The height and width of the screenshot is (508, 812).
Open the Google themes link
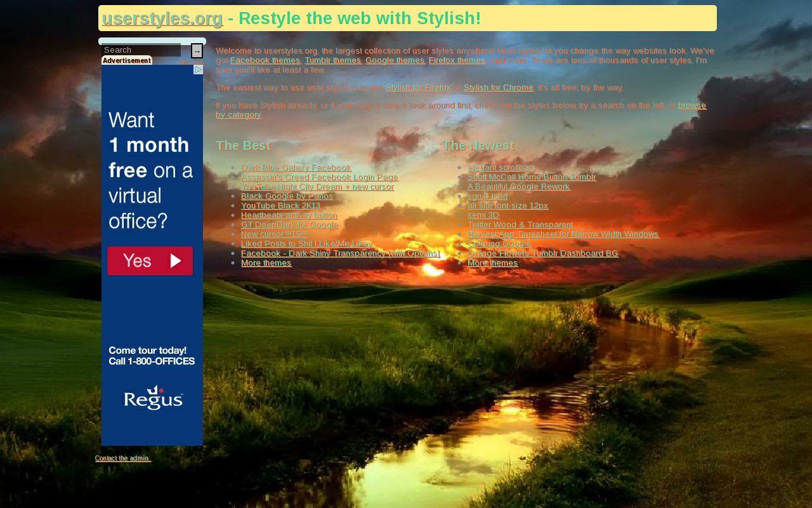pos(395,60)
